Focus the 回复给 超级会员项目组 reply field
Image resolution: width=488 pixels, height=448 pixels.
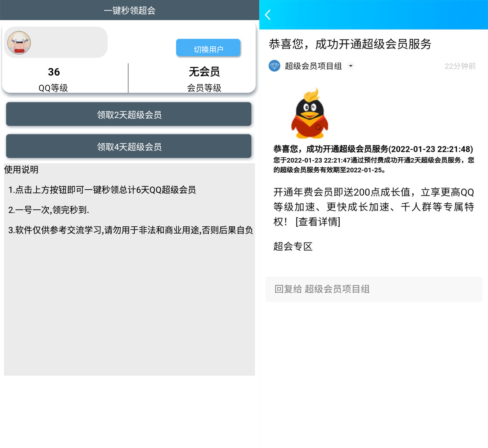tap(373, 289)
